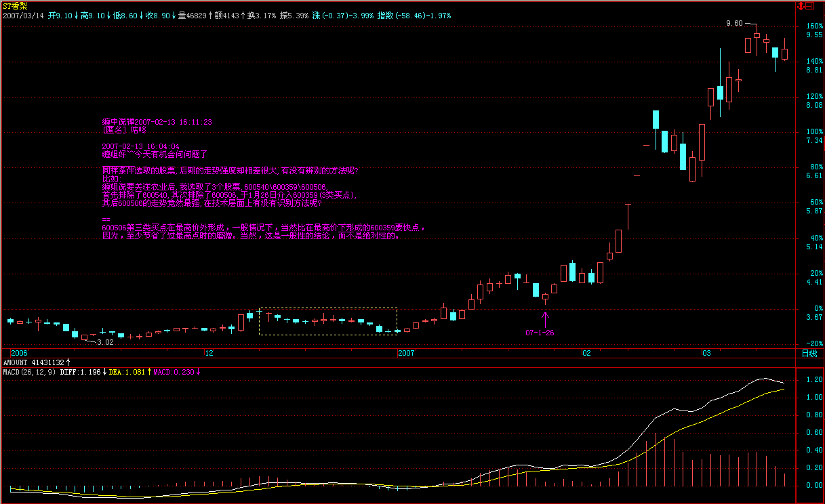Click the 160% mark on price axis
The width and height of the screenshot is (825, 504).
814,26
